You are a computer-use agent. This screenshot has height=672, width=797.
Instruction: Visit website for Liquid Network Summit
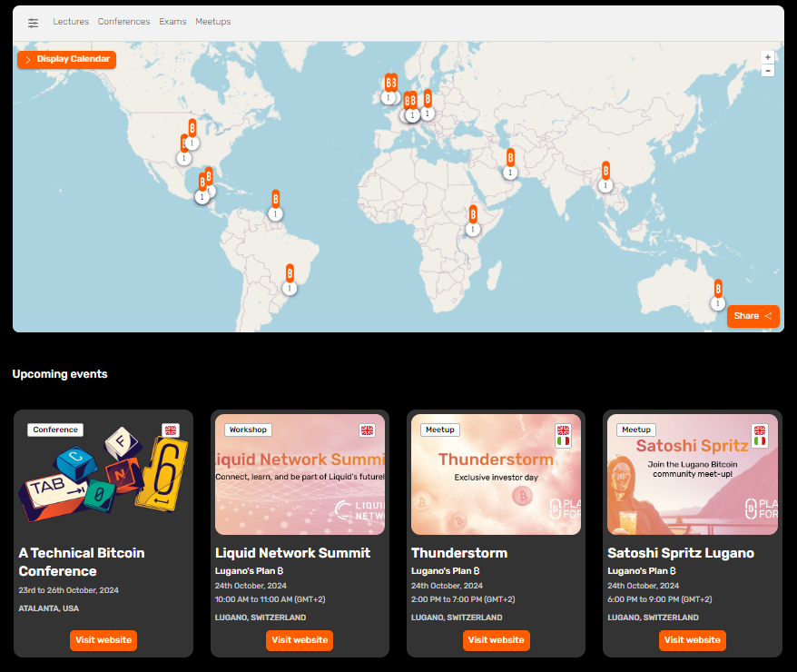(x=300, y=640)
